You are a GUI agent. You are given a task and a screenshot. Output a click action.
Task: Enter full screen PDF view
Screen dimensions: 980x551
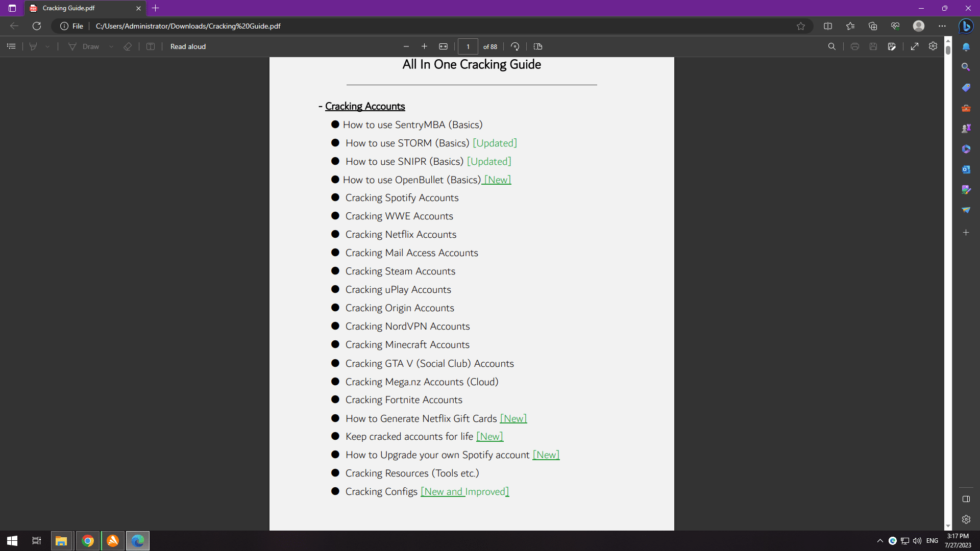(915, 46)
